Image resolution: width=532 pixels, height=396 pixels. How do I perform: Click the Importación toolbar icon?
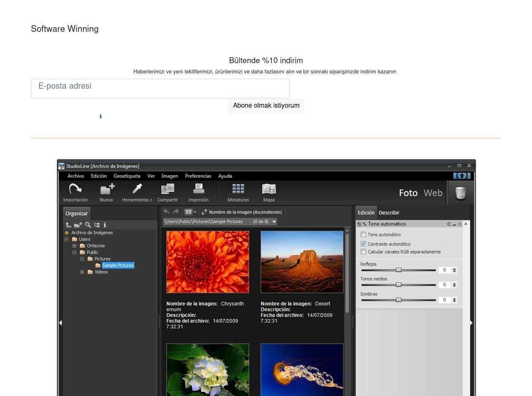[75, 189]
